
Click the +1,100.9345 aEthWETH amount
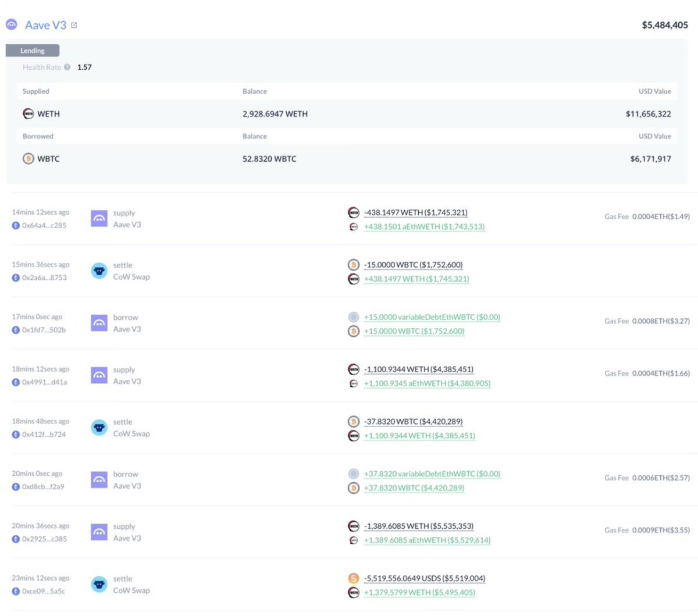point(427,383)
